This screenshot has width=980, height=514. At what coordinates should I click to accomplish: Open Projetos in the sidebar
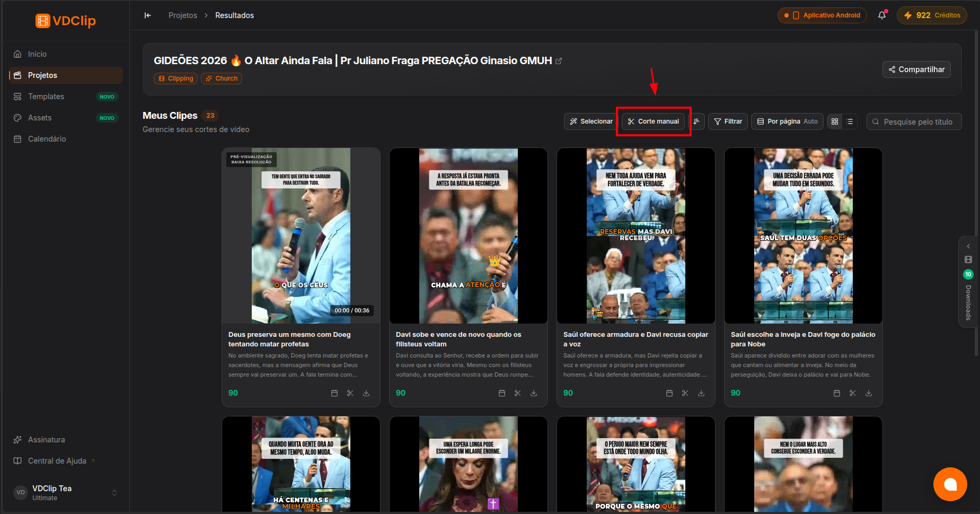point(66,75)
